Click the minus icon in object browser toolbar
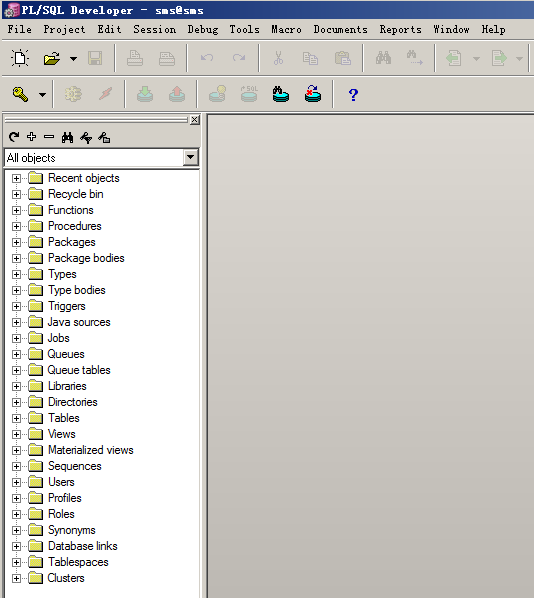The width and height of the screenshot is (534, 598). [x=49, y=137]
